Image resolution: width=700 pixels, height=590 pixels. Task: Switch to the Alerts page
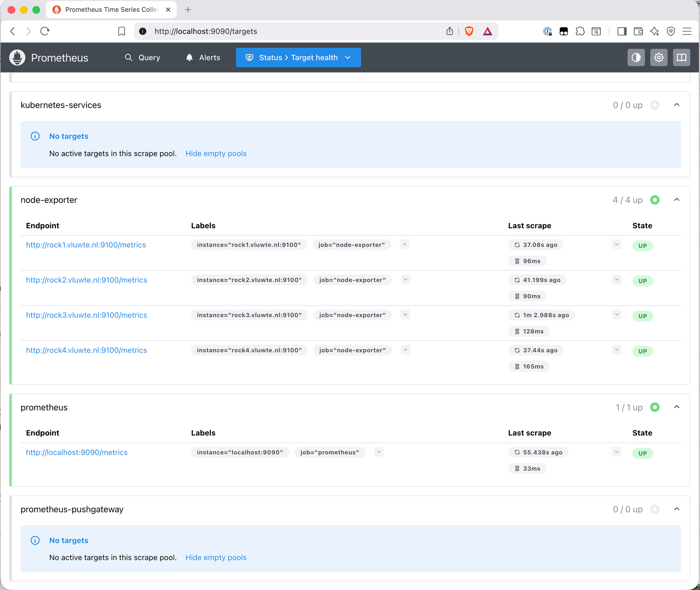[209, 57]
